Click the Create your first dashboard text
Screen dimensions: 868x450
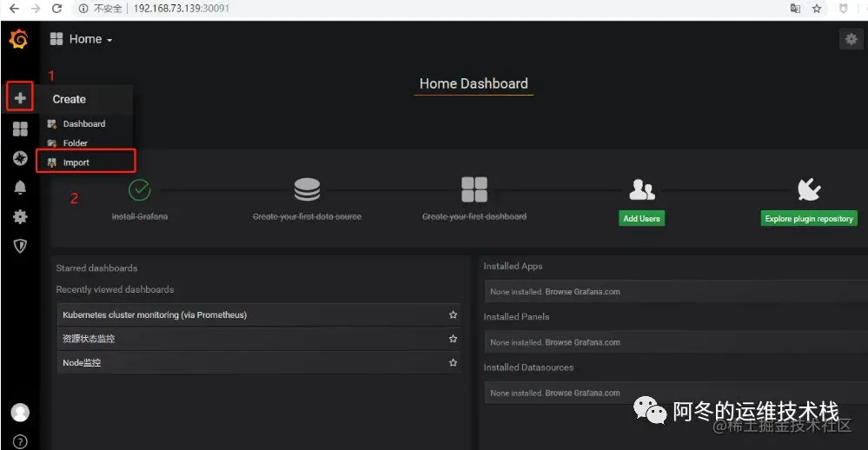point(474,216)
